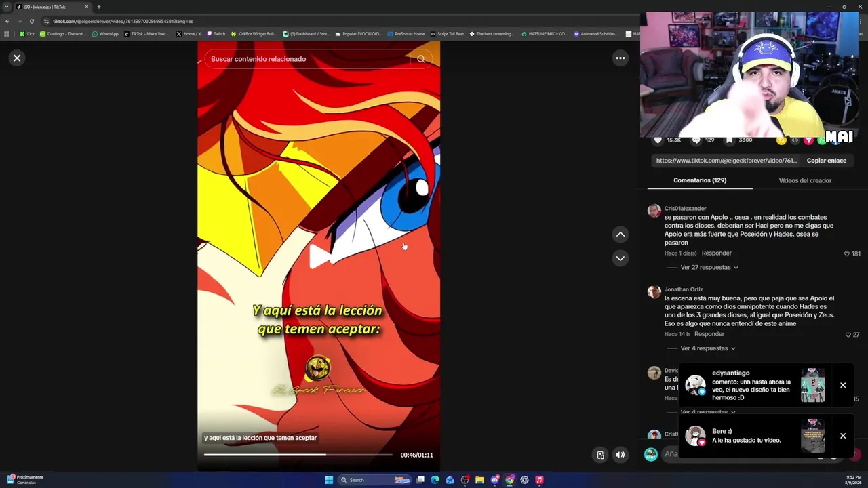Open the Animated Subtitles bookmark
This screenshot has height=488, width=868.
pyautogui.click(x=595, y=34)
